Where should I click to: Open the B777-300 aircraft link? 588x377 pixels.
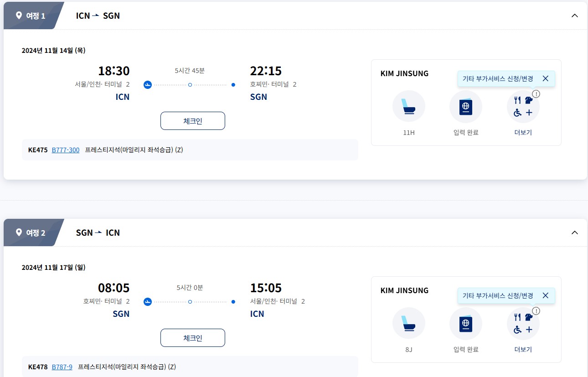click(x=66, y=150)
